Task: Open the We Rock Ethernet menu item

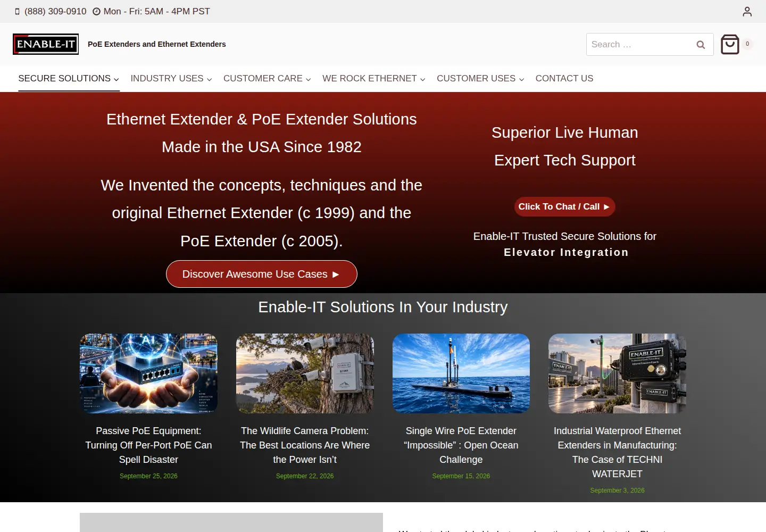Action: [x=370, y=78]
